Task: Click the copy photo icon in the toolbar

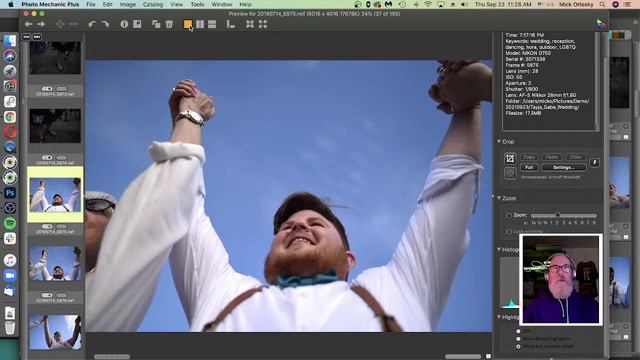Action: point(156,24)
